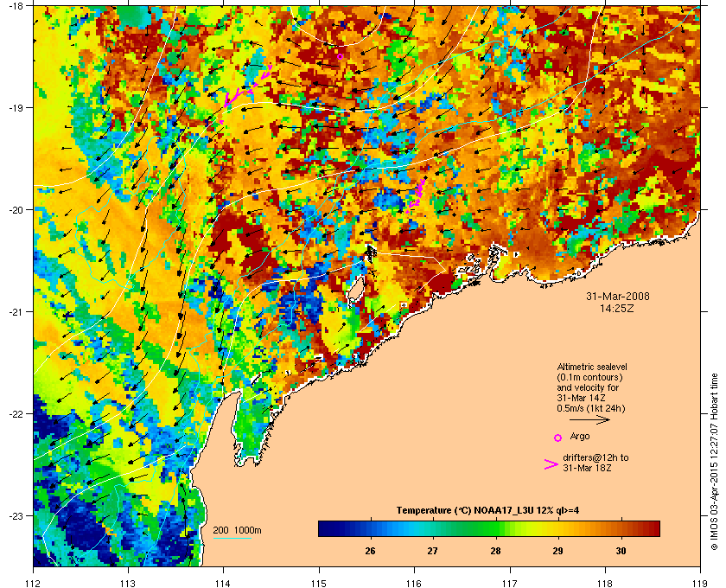726x588 pixels.
Task: Click the '0.5m/s (1kt 24h)' scale text
Action: click(x=591, y=408)
